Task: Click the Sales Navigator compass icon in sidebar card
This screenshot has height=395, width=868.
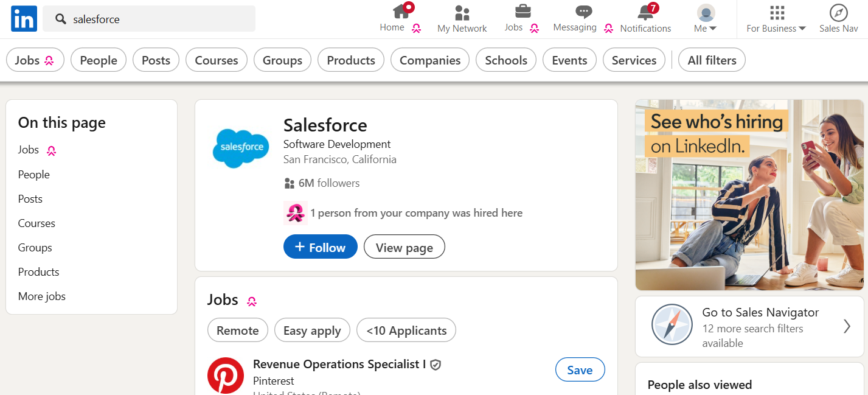Action: [672, 325]
